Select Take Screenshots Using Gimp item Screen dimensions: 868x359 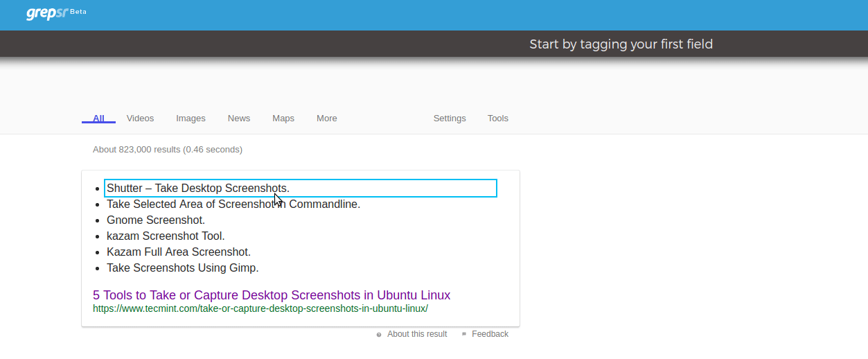tap(183, 268)
